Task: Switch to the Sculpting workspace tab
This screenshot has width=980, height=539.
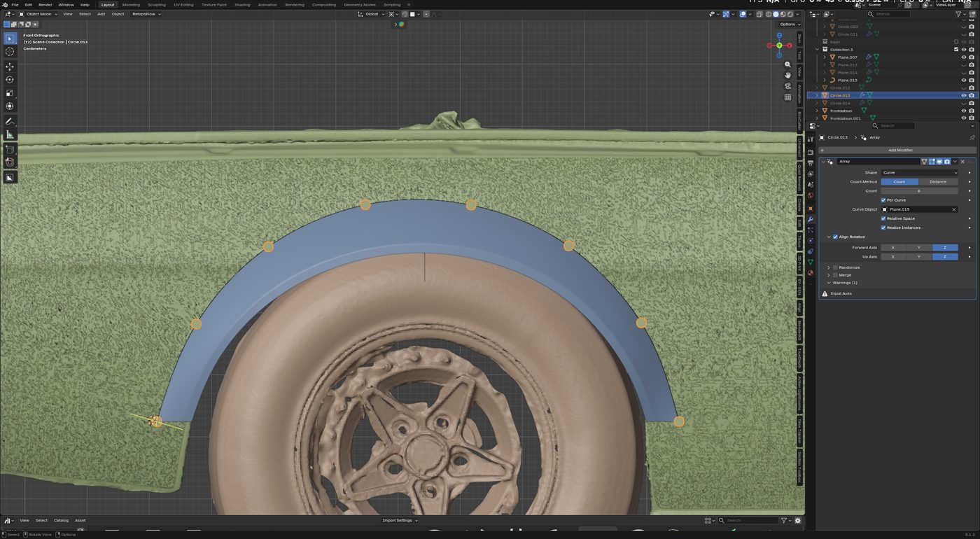Action: [x=157, y=5]
